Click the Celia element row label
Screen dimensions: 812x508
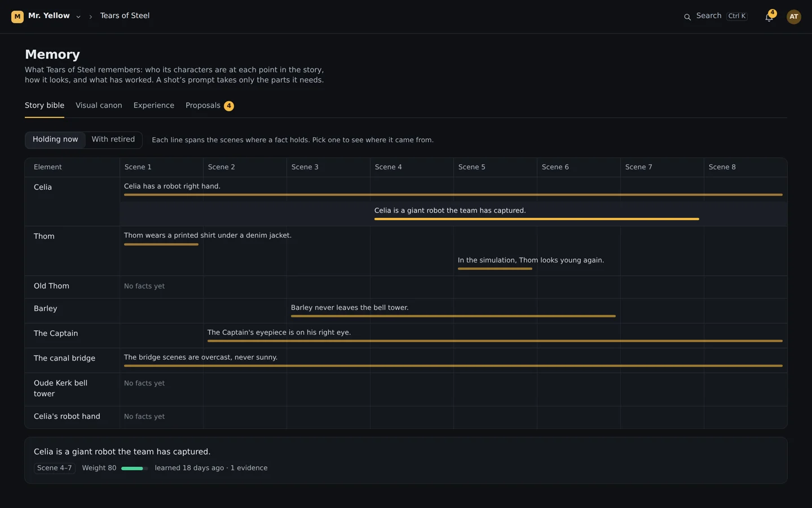[x=43, y=187]
